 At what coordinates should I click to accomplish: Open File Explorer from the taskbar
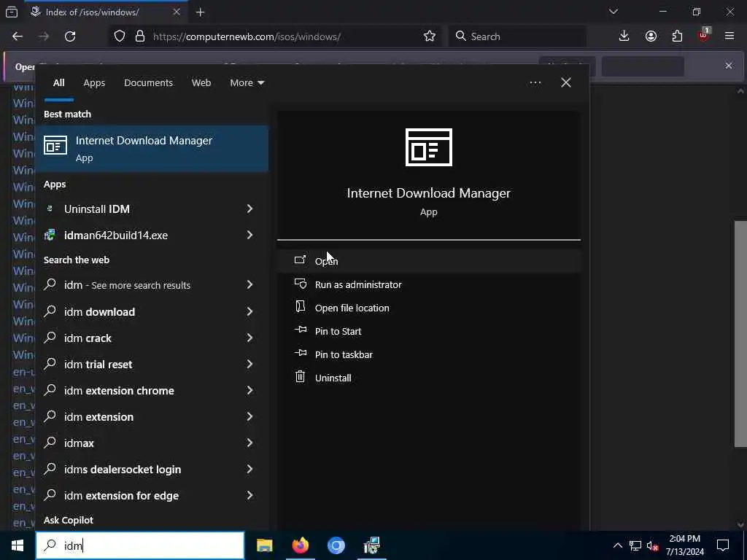point(264,545)
